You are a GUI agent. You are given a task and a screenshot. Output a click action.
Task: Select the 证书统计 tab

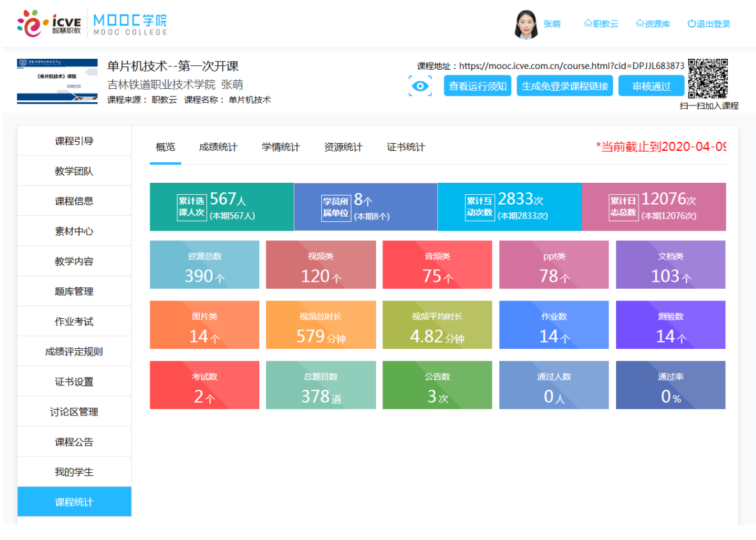click(x=405, y=147)
